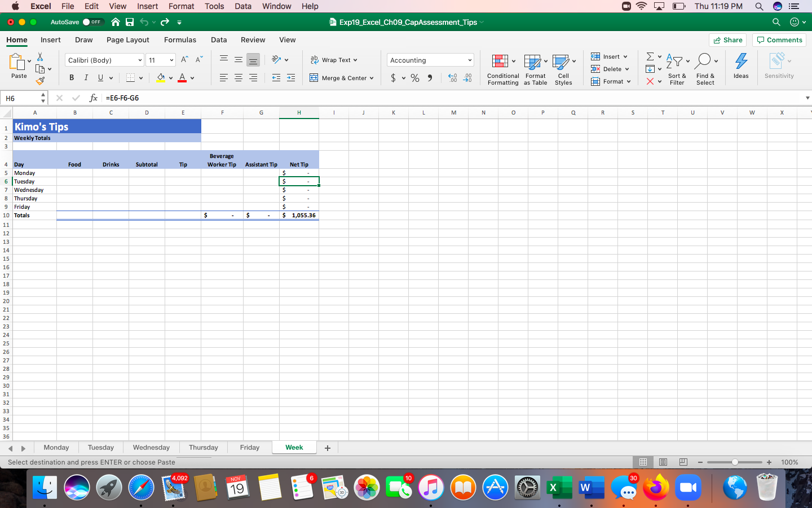The height and width of the screenshot is (508, 812).
Task: Click the Share button
Action: point(727,40)
